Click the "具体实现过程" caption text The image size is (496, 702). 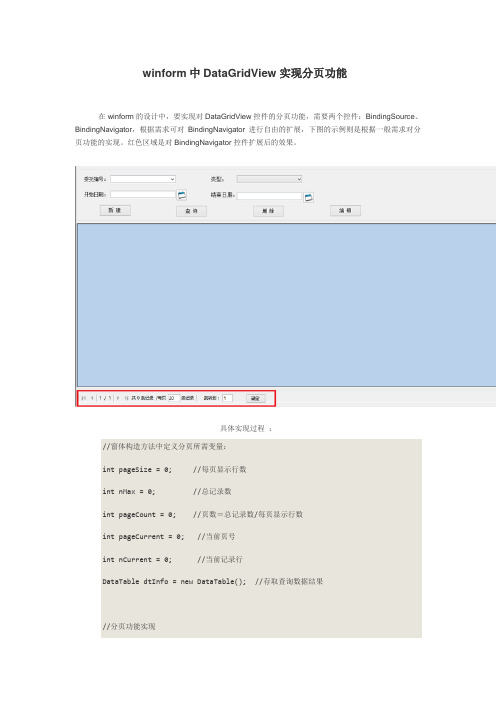pos(243,428)
